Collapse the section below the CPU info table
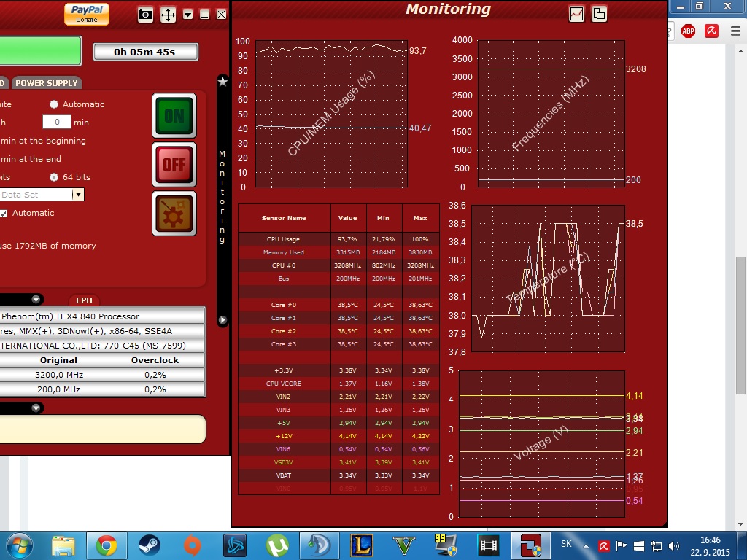 point(36,408)
